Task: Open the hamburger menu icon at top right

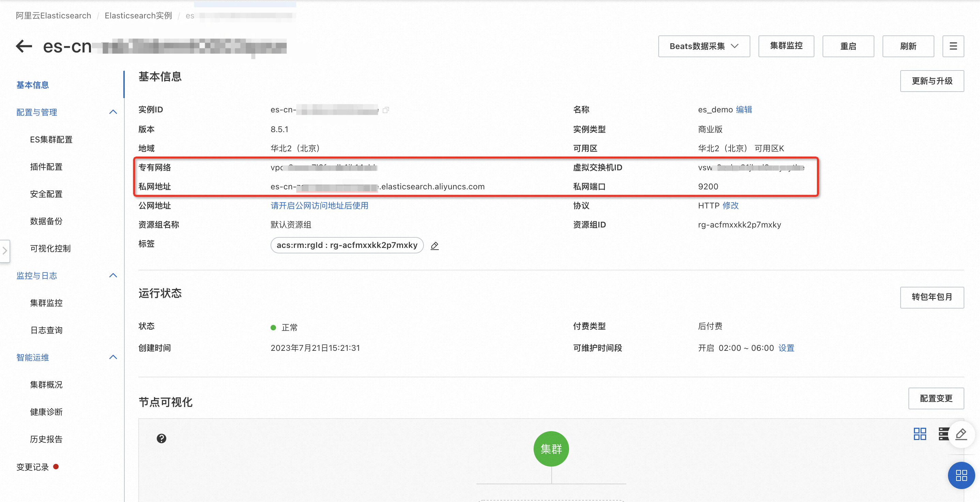Action: tap(953, 46)
